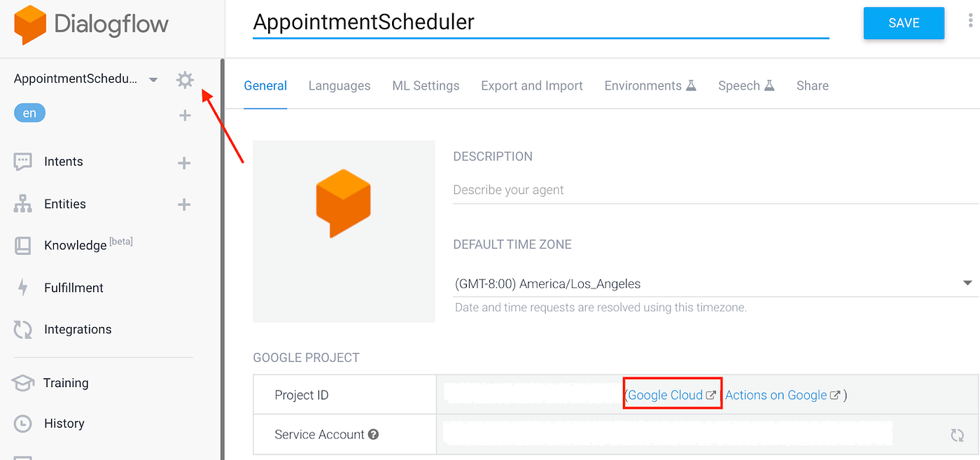Refresh the Service Account field
This screenshot has height=460, width=980.
[x=960, y=434]
